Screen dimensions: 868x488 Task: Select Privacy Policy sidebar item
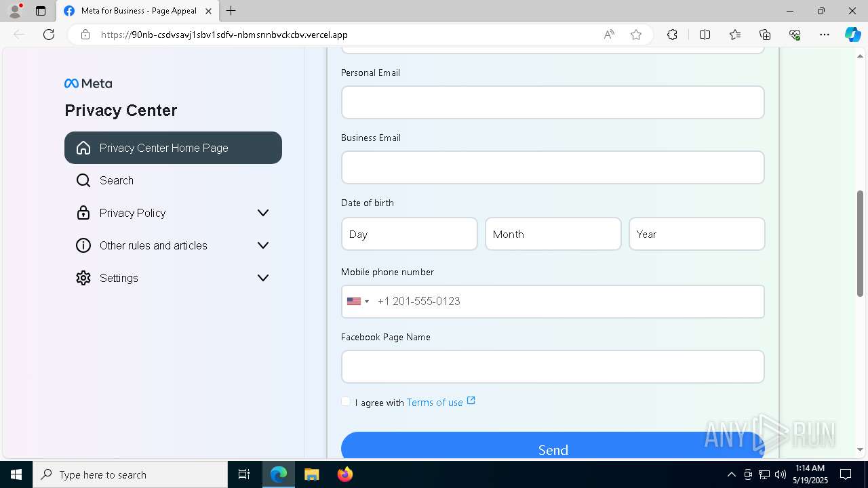(x=173, y=213)
